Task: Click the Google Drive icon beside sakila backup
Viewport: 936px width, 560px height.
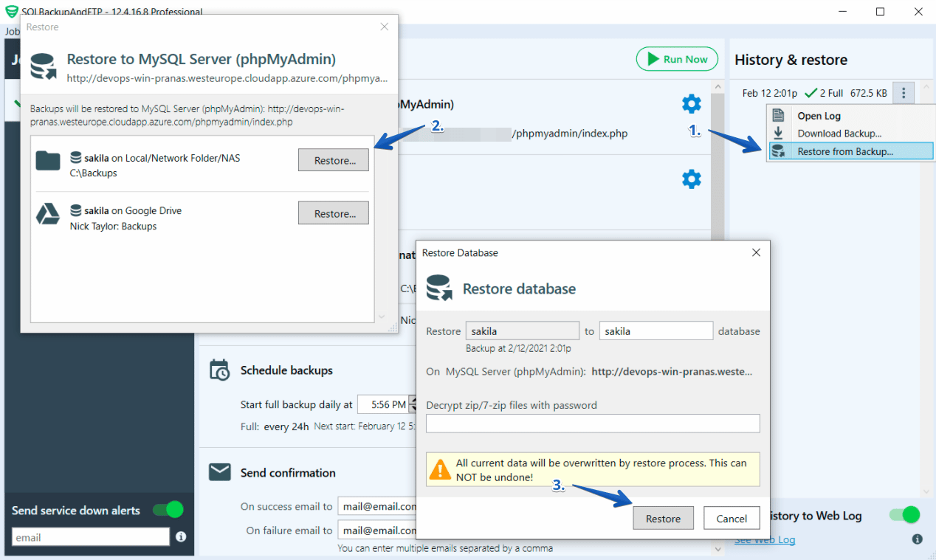Action: point(48,213)
